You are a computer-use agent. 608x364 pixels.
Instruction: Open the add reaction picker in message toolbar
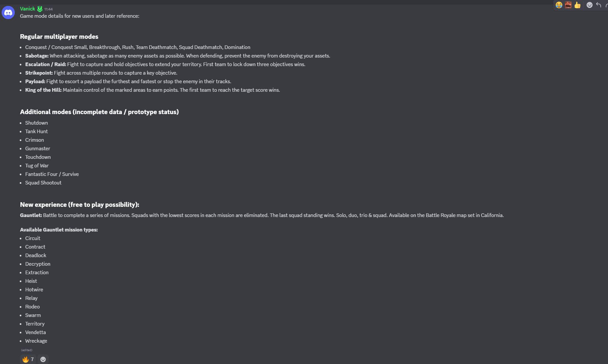[590, 5]
